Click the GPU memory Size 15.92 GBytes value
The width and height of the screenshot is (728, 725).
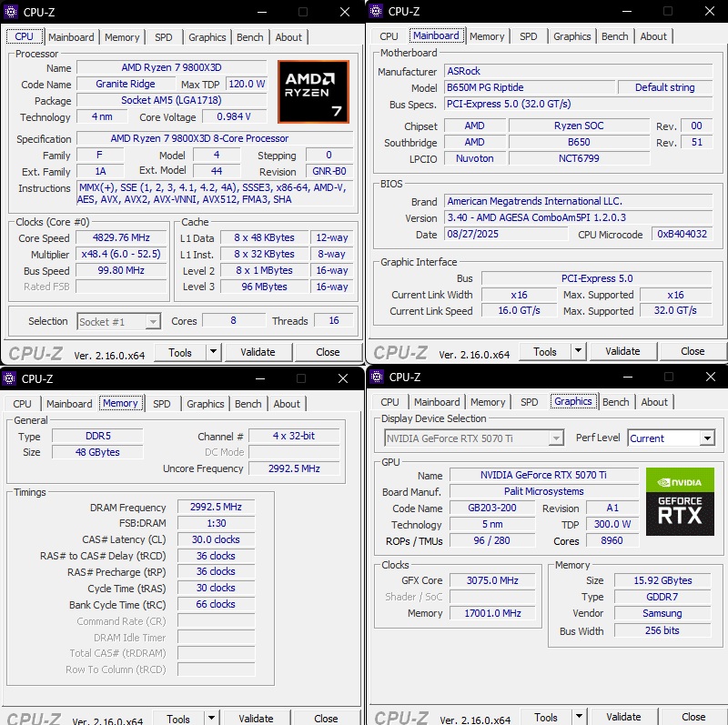[662, 580]
